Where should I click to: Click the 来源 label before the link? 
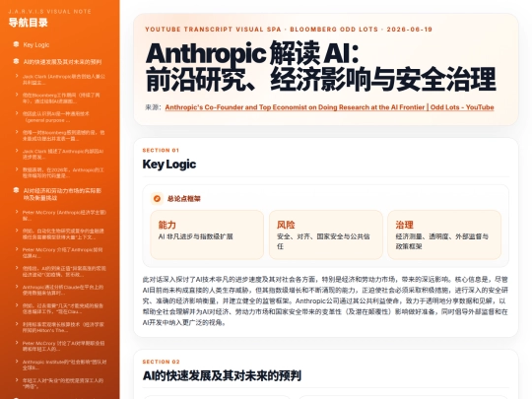pos(153,107)
